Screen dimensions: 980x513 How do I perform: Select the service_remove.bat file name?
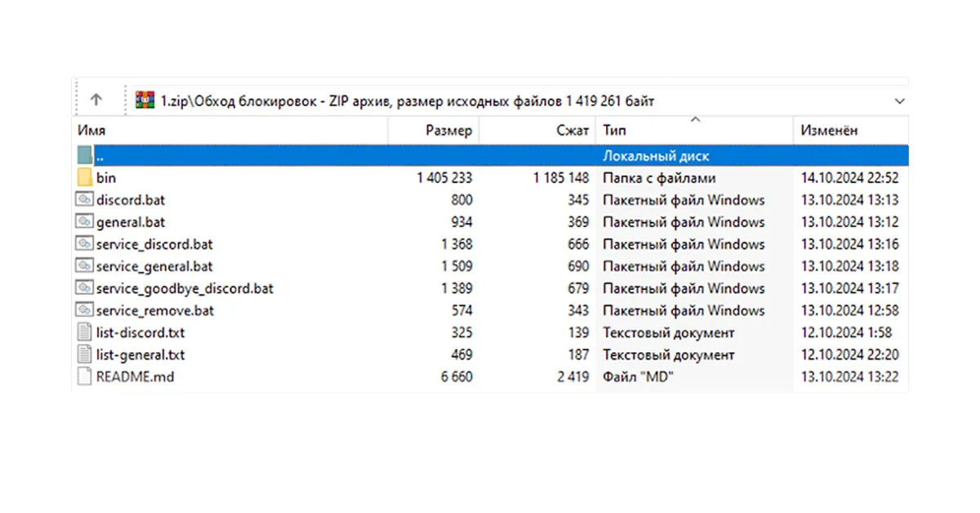coord(155,310)
